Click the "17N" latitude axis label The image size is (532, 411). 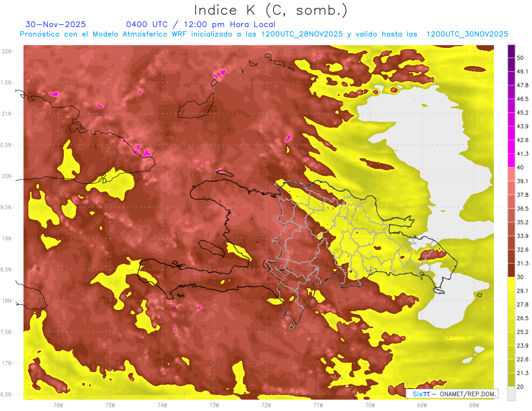(x=7, y=363)
